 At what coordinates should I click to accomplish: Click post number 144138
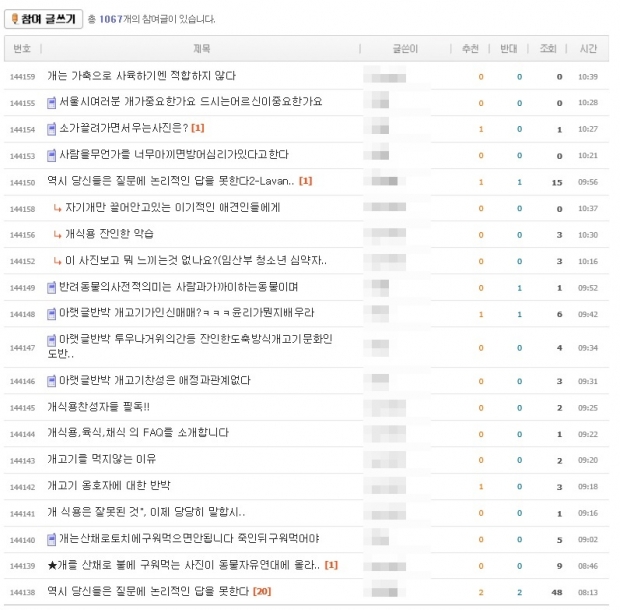23,592
